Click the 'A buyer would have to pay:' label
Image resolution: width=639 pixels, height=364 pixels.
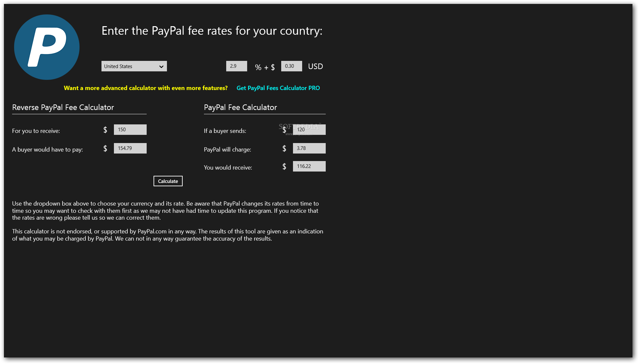pyautogui.click(x=47, y=150)
